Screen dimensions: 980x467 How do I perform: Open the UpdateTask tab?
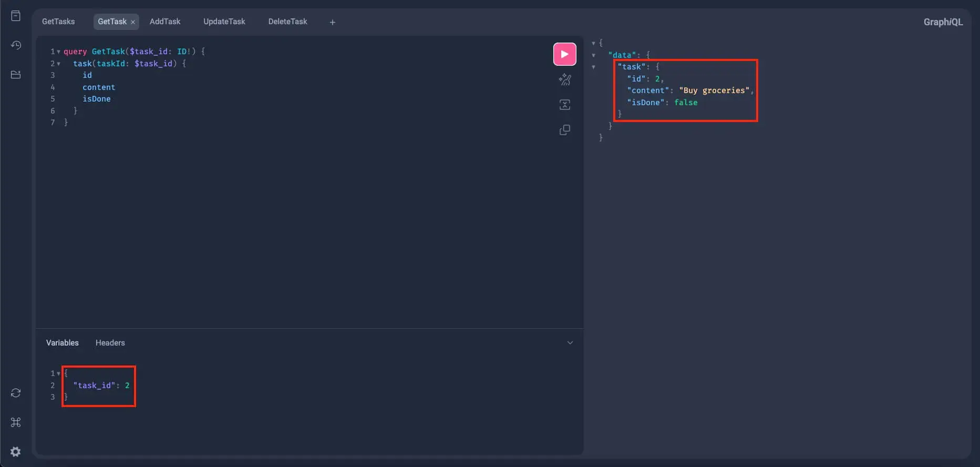tap(224, 22)
